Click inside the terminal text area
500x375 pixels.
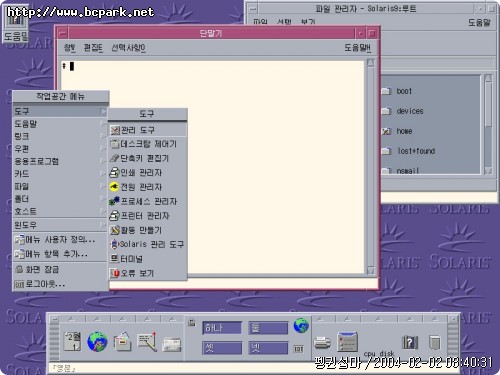pyautogui.click(x=213, y=167)
